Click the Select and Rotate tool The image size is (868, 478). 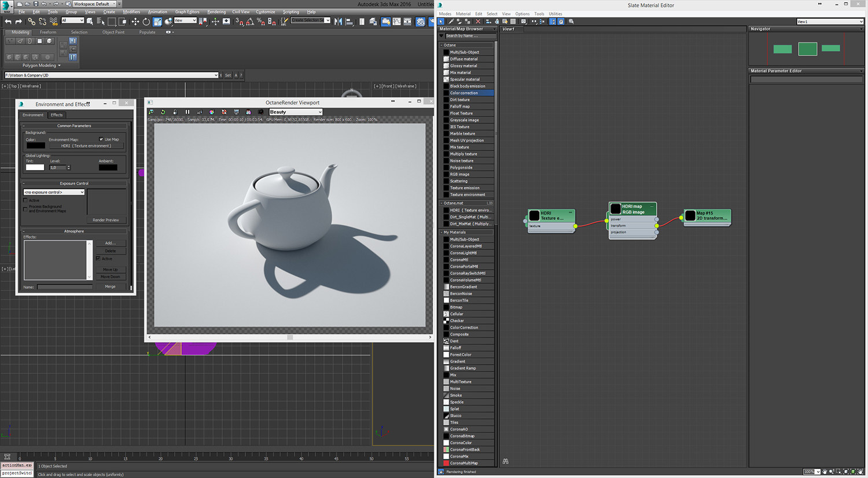pyautogui.click(x=146, y=21)
